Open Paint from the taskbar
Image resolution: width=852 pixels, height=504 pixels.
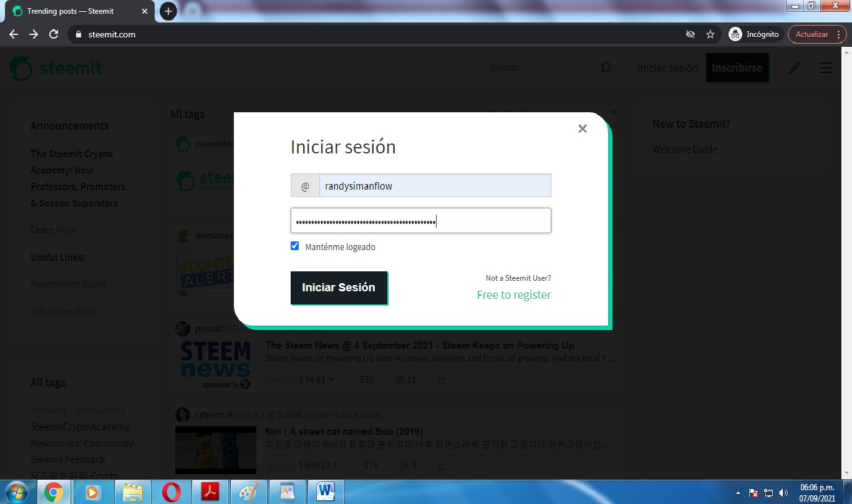click(x=248, y=492)
